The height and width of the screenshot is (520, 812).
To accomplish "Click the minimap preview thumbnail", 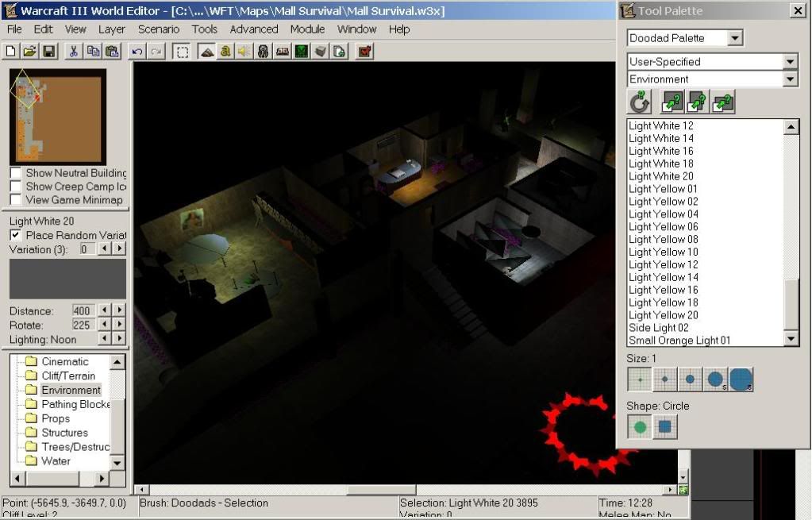I will [57, 117].
